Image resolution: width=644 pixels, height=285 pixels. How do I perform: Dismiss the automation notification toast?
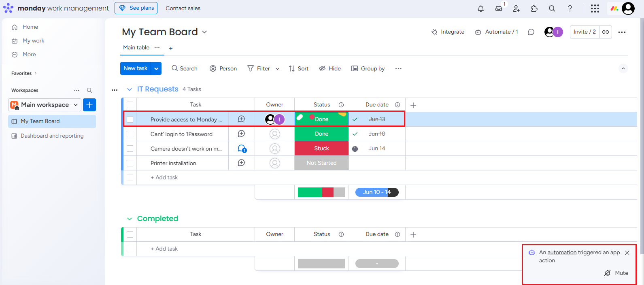(627, 253)
